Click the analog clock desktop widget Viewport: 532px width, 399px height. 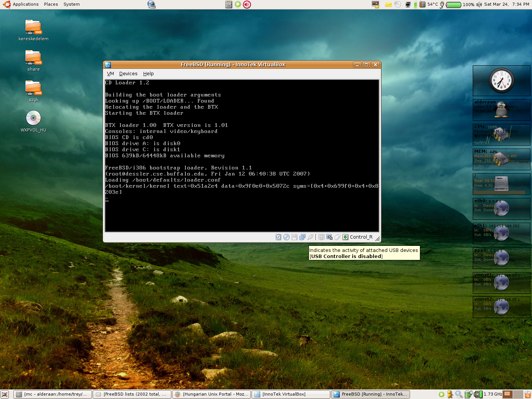pos(502,81)
